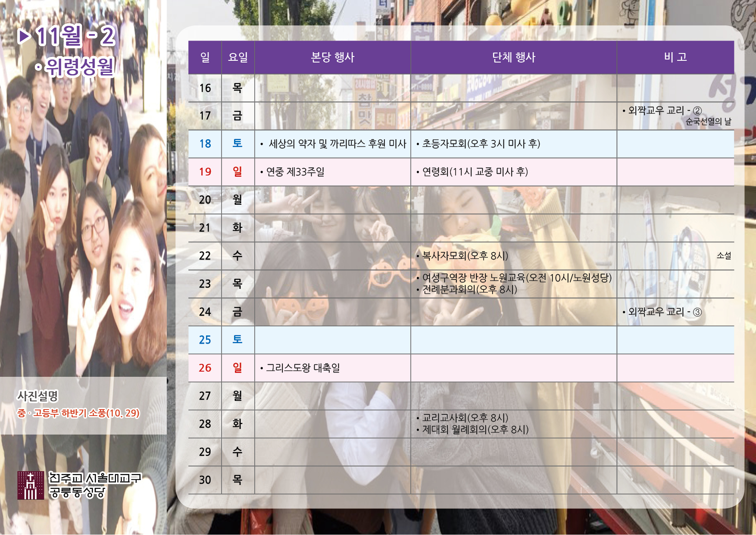756x535 pixels.
Task: Click the 천주교 서울대교구 공릉동성당 name text
Action: click(x=95, y=485)
